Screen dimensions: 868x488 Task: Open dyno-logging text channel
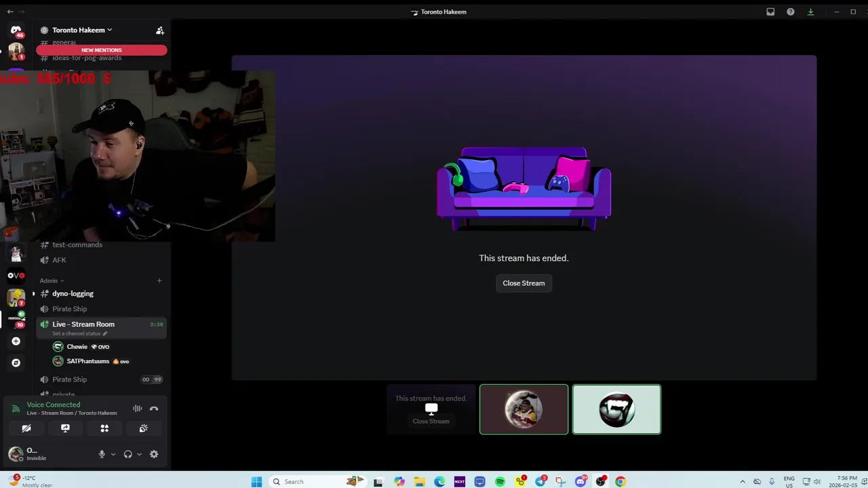point(73,293)
